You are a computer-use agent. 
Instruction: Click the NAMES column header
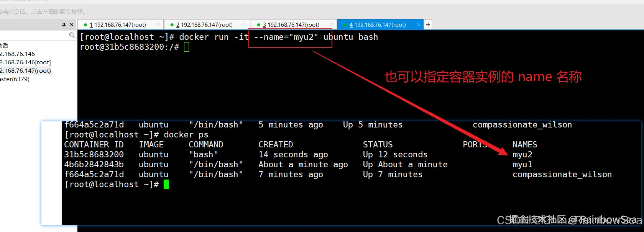(x=525, y=145)
